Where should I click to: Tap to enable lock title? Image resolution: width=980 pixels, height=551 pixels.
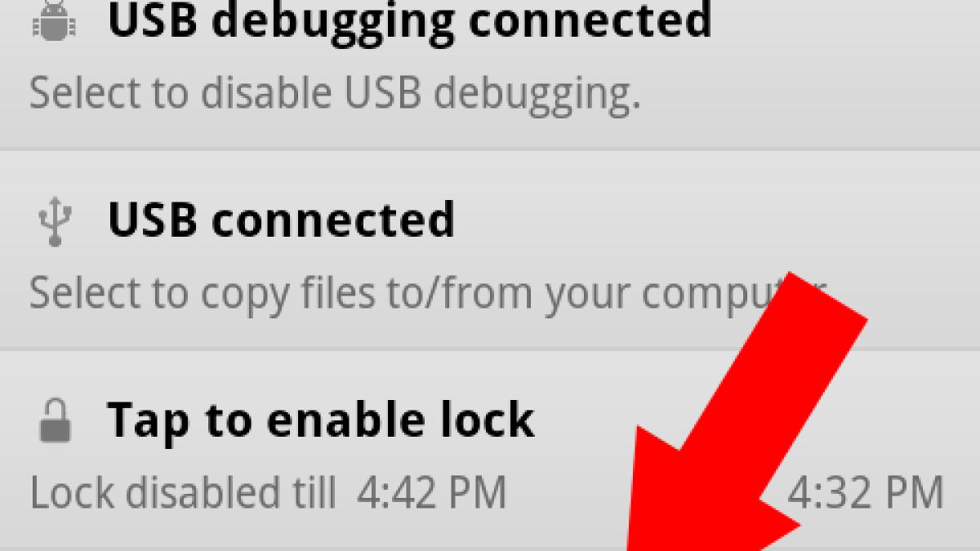coord(321,420)
